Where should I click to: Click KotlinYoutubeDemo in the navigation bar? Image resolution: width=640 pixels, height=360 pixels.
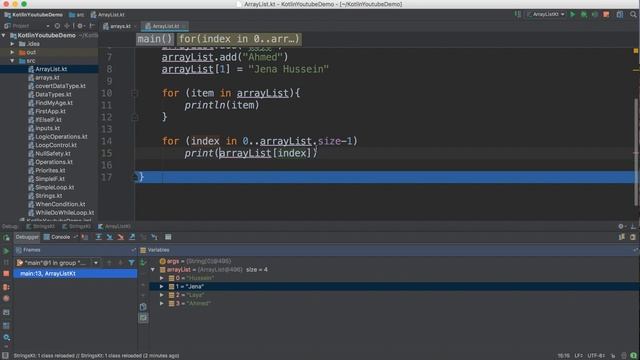[x=34, y=15]
